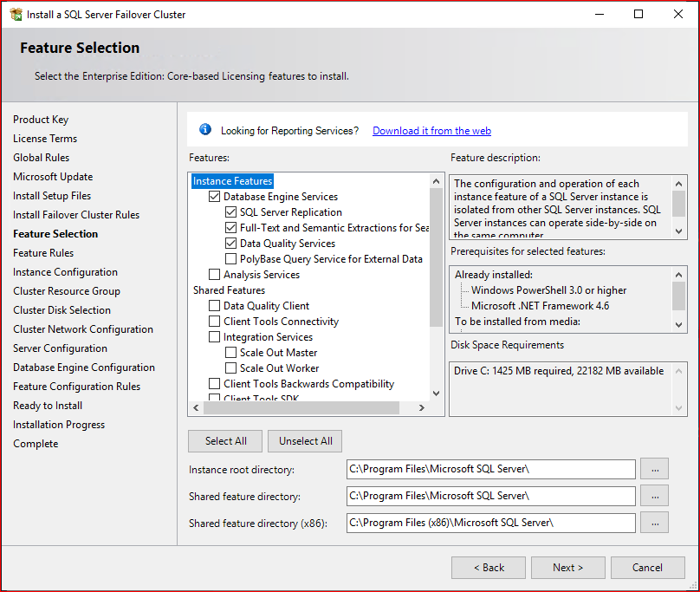
Task: Select the Install Setup Files step
Action: [52, 196]
